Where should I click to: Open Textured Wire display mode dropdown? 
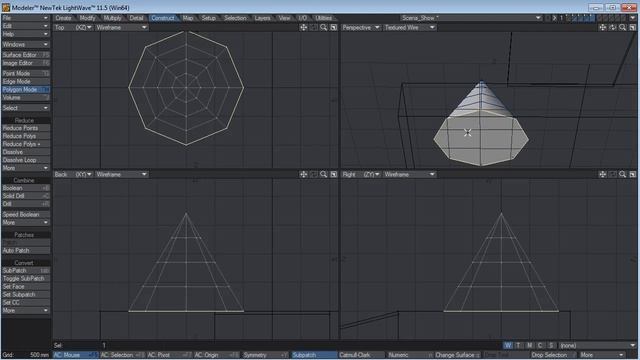[x=410, y=27]
